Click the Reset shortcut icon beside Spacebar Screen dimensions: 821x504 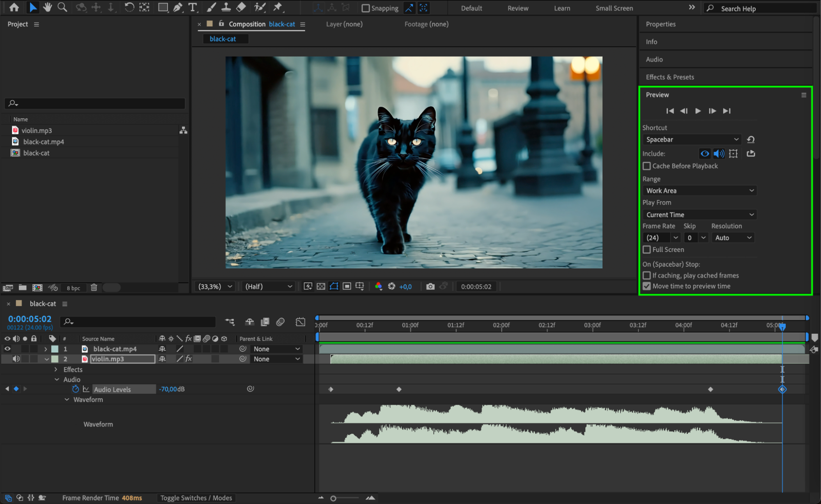click(x=750, y=140)
